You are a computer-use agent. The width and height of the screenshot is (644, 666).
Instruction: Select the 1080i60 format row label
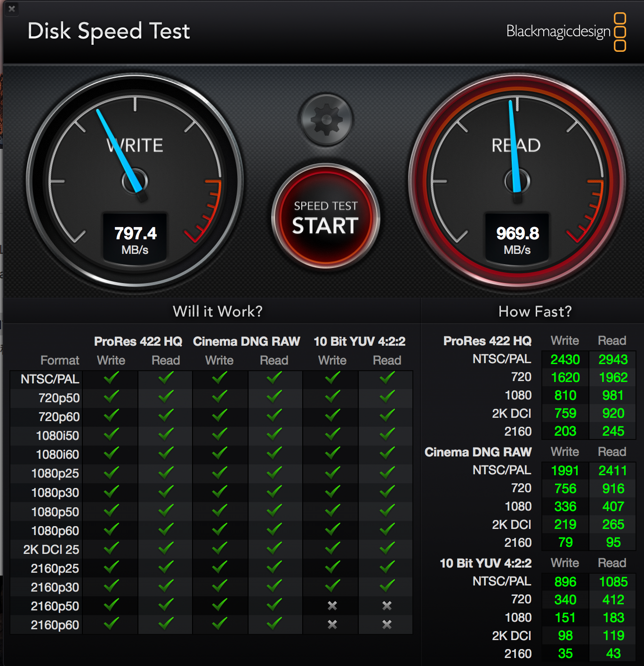[x=57, y=455]
